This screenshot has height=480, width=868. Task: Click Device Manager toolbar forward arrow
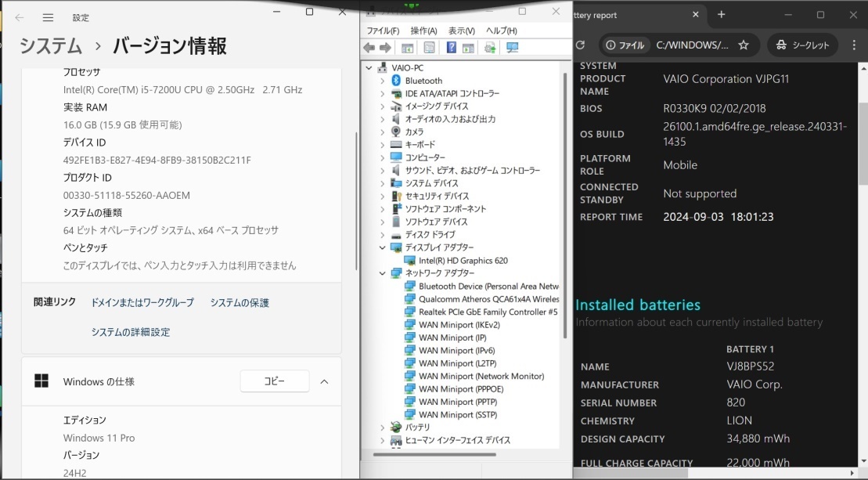(385, 49)
